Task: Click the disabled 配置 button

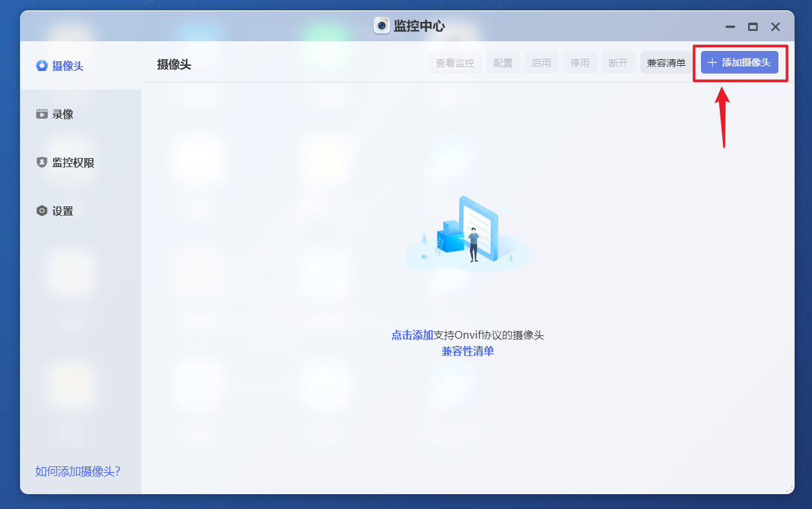Action: tap(503, 62)
